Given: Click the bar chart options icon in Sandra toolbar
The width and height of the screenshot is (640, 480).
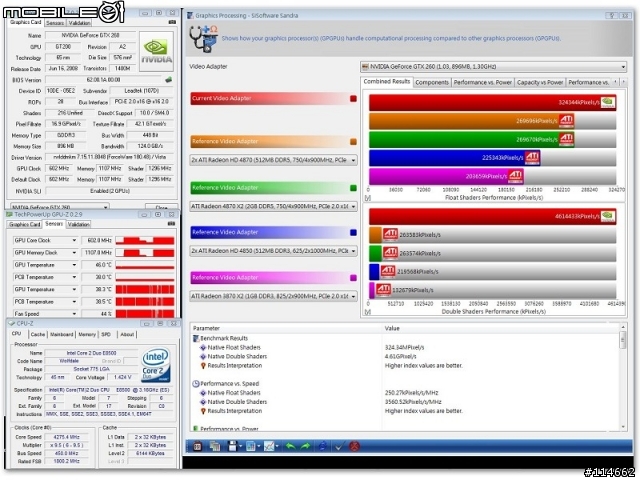Looking at the screenshot, I should coord(250,446).
